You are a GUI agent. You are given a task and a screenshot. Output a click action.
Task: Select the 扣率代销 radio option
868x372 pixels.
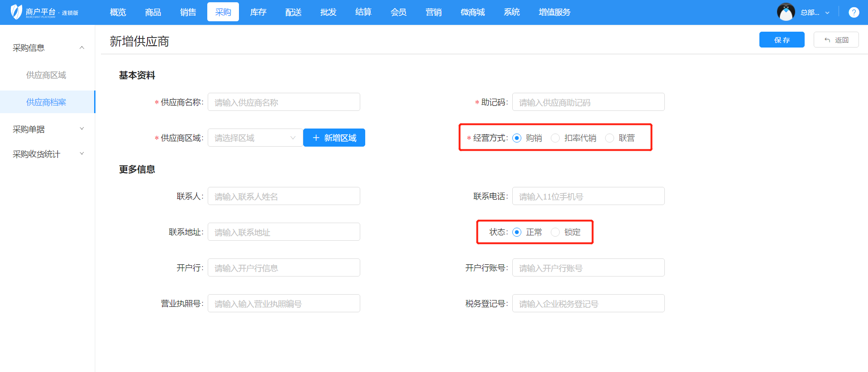(x=555, y=138)
